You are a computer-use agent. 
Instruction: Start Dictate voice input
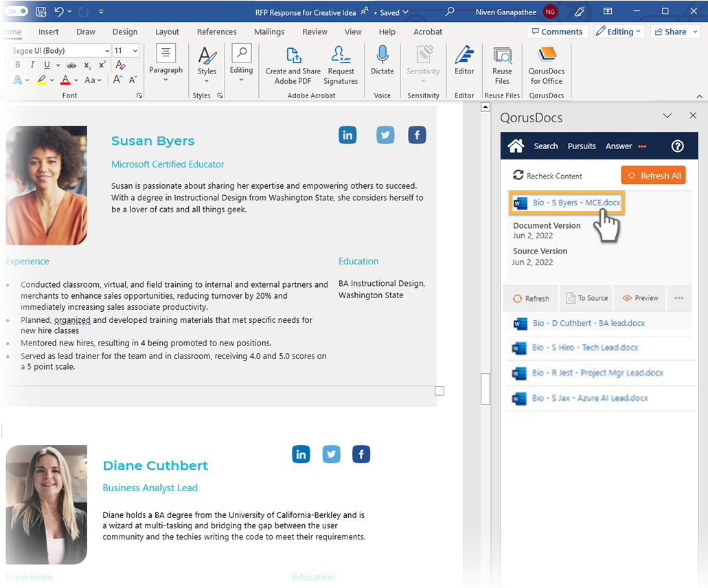(x=382, y=60)
